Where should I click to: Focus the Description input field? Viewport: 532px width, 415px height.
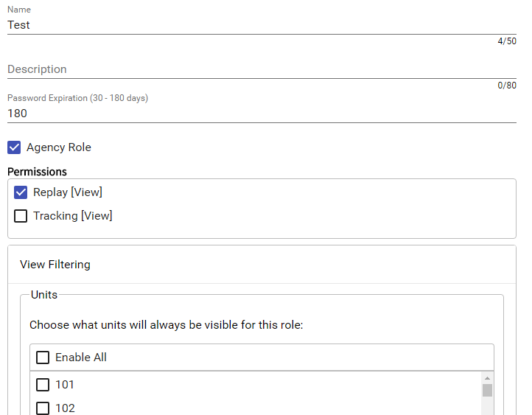pyautogui.click(x=262, y=69)
